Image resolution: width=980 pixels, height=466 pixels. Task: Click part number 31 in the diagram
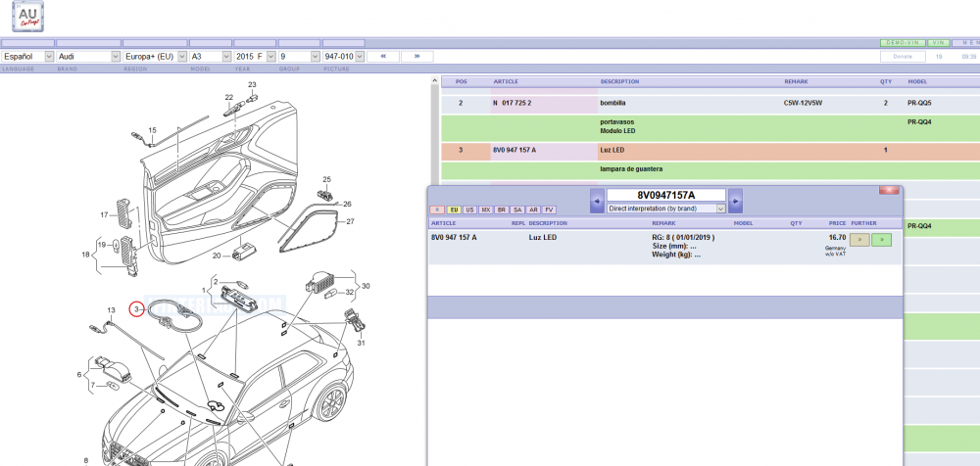coord(362,343)
